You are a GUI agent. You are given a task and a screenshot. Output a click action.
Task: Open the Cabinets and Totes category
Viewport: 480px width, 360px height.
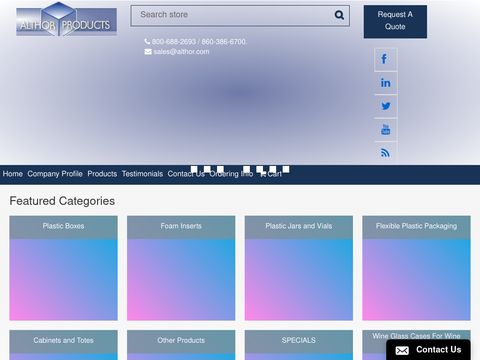pyautogui.click(x=63, y=345)
